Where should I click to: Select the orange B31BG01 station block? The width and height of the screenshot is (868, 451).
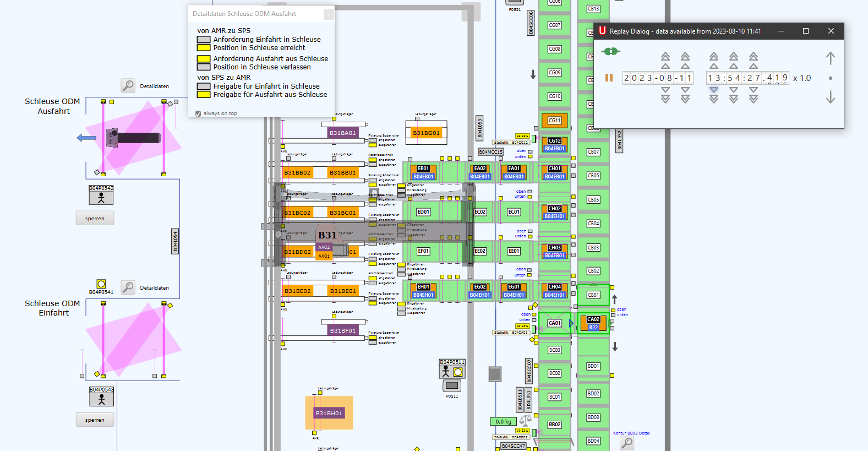[x=427, y=133]
